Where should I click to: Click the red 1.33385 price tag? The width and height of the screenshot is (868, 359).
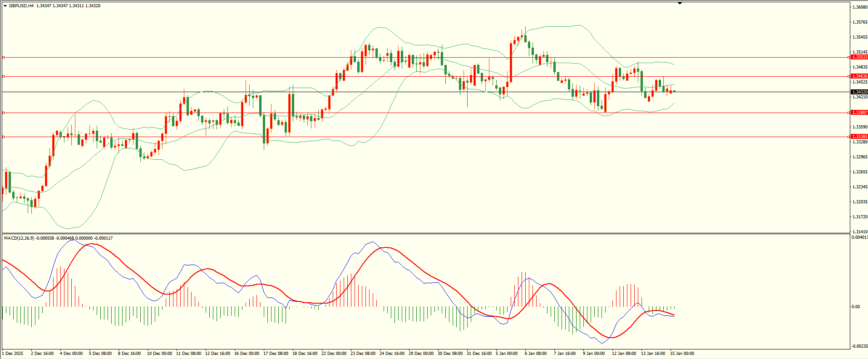(859, 137)
